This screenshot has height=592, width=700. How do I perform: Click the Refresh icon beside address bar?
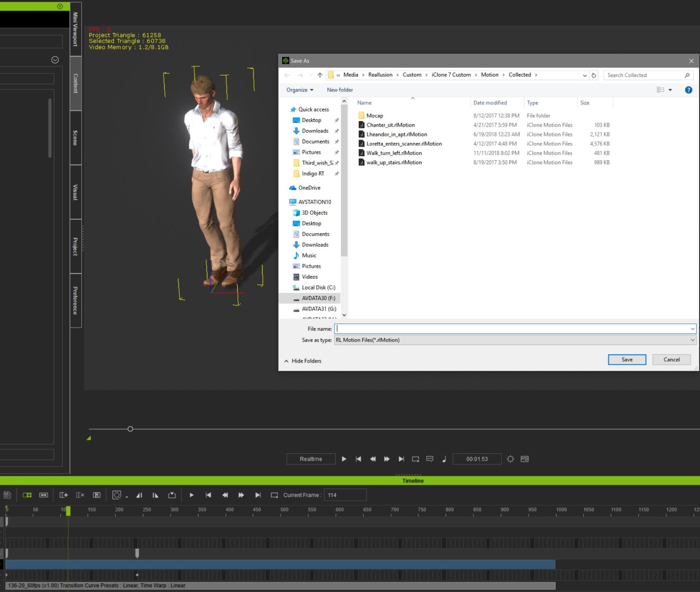click(x=594, y=75)
